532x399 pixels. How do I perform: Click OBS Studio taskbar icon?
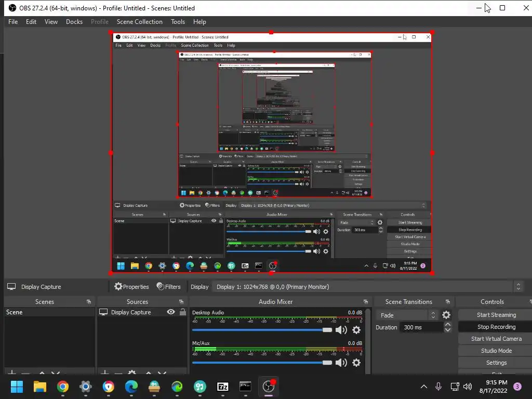(269, 387)
